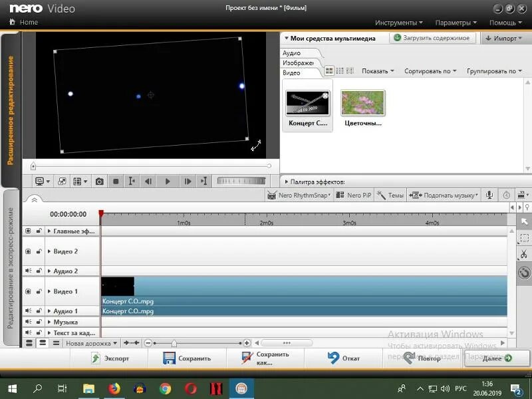Jump to the clip start marker
Screen dimensions: 532x399
coord(132,182)
